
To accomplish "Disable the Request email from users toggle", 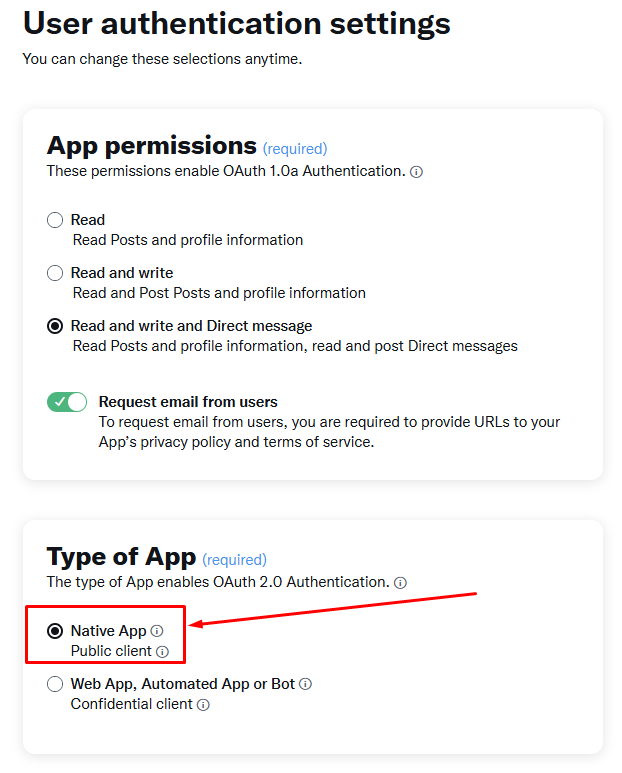I will point(67,402).
